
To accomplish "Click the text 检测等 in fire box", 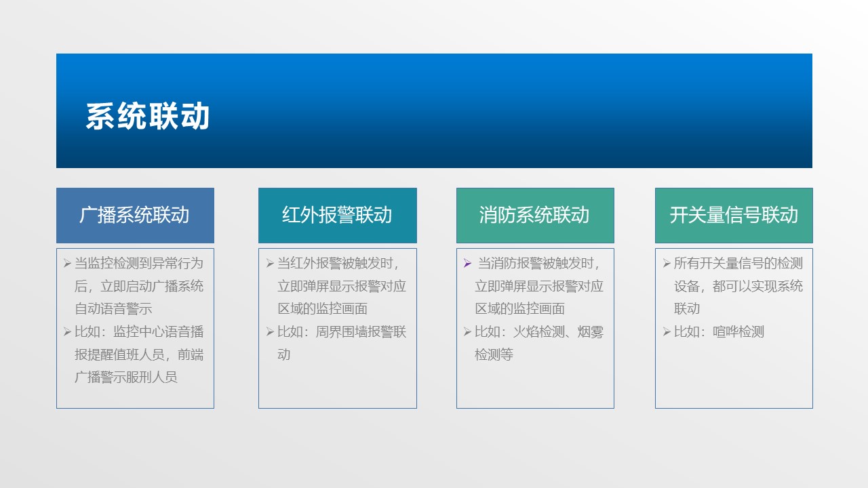I will (494, 354).
